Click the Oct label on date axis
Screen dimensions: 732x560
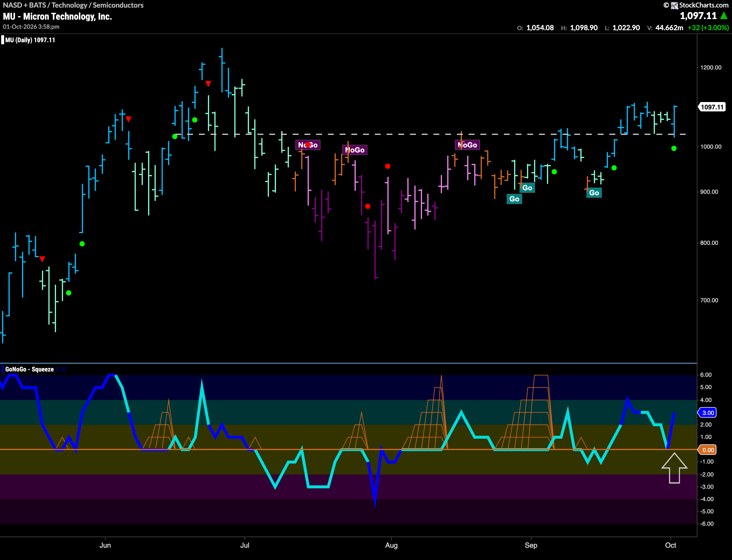pos(670,545)
